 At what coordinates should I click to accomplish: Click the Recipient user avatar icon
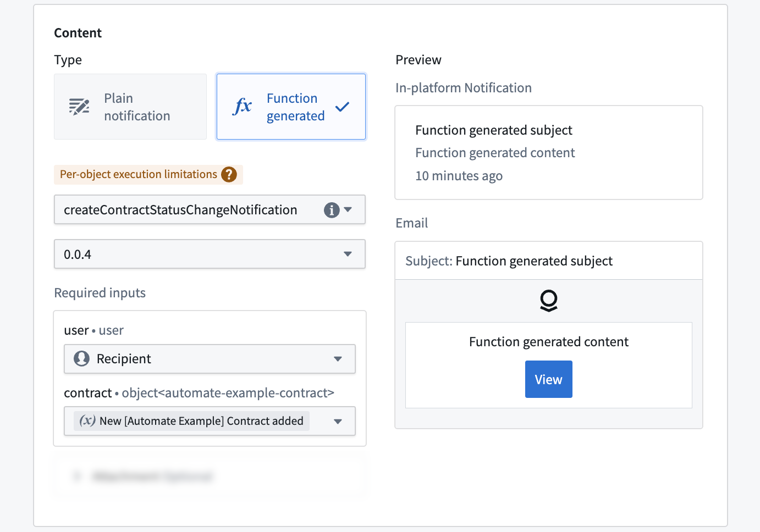point(81,359)
